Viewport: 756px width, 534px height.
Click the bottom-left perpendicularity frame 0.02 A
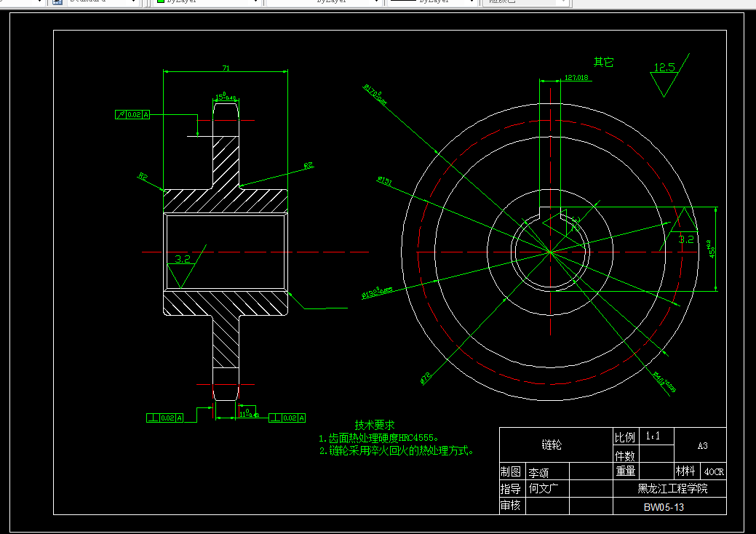(x=165, y=418)
